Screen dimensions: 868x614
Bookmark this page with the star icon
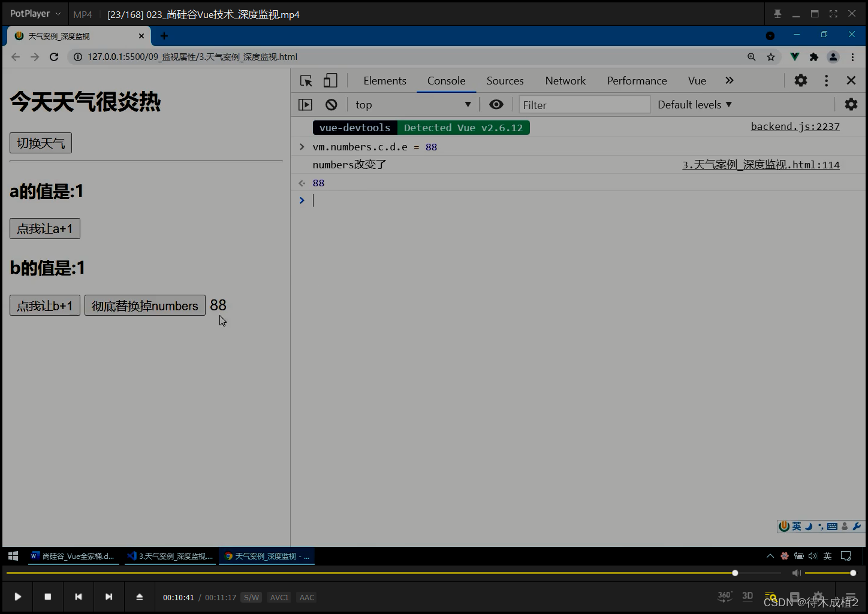pos(771,57)
